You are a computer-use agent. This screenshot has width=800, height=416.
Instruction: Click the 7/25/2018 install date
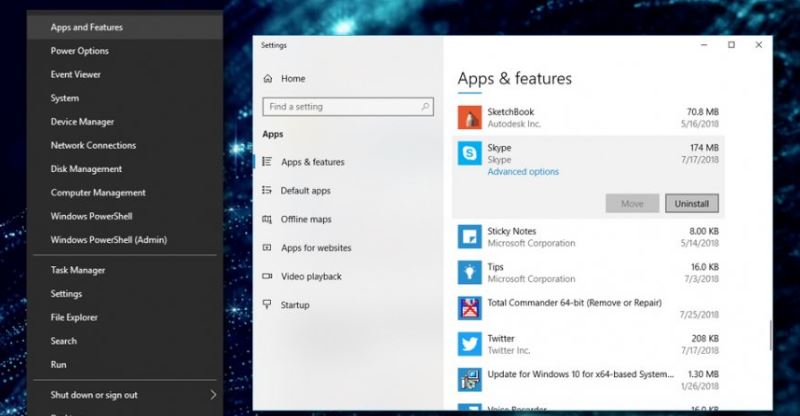click(x=699, y=315)
